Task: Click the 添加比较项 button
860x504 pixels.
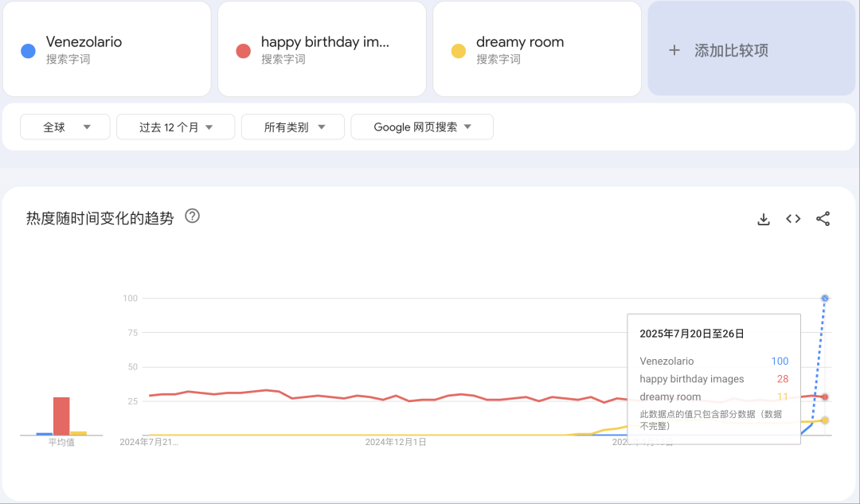Action: 751,49
